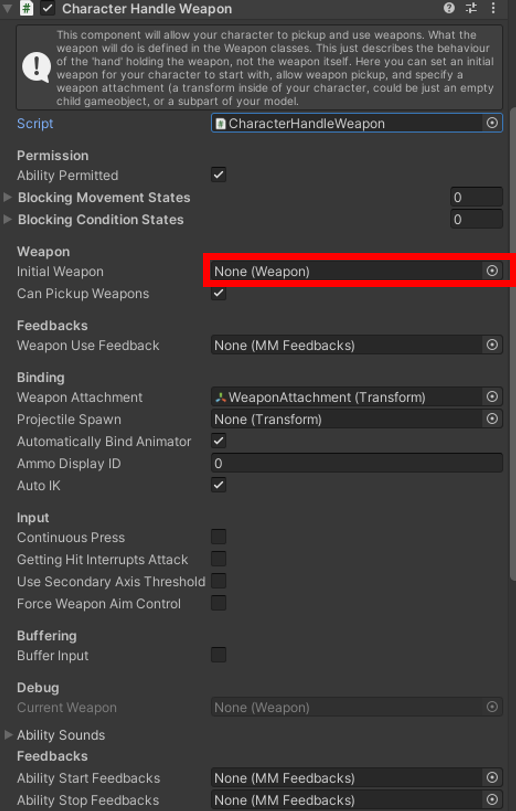516x811 pixels.
Task: Click the C# script icon in header
Action: 26,8
